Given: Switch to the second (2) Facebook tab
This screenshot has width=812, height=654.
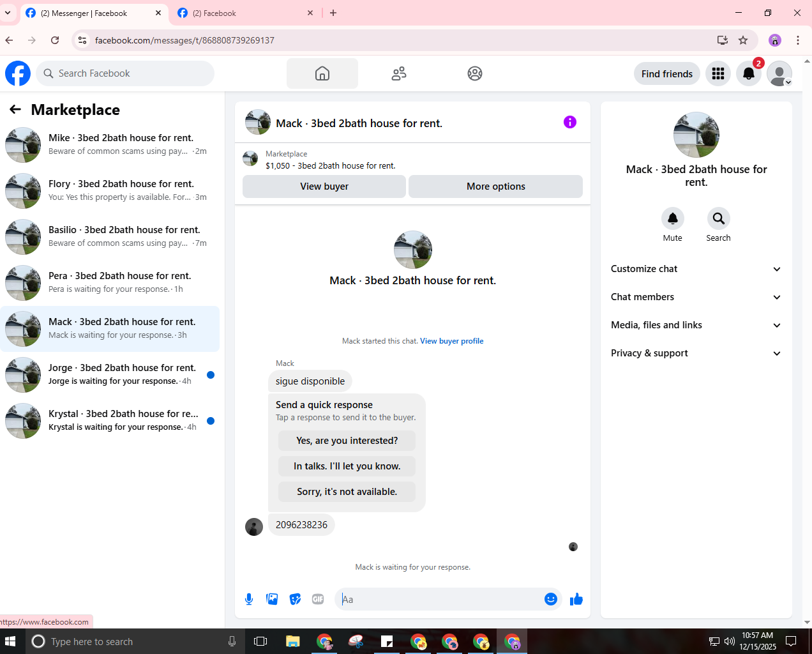Looking at the screenshot, I should [x=245, y=13].
